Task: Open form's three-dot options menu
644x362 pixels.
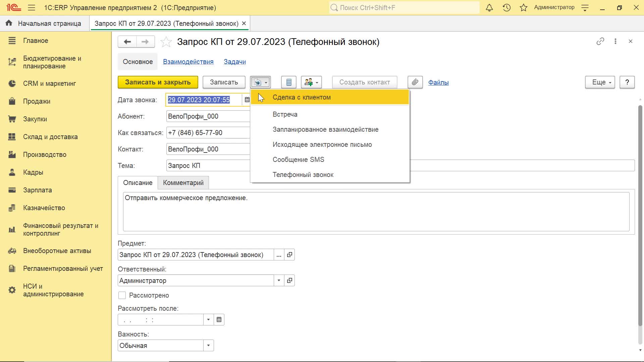Action: click(615, 41)
